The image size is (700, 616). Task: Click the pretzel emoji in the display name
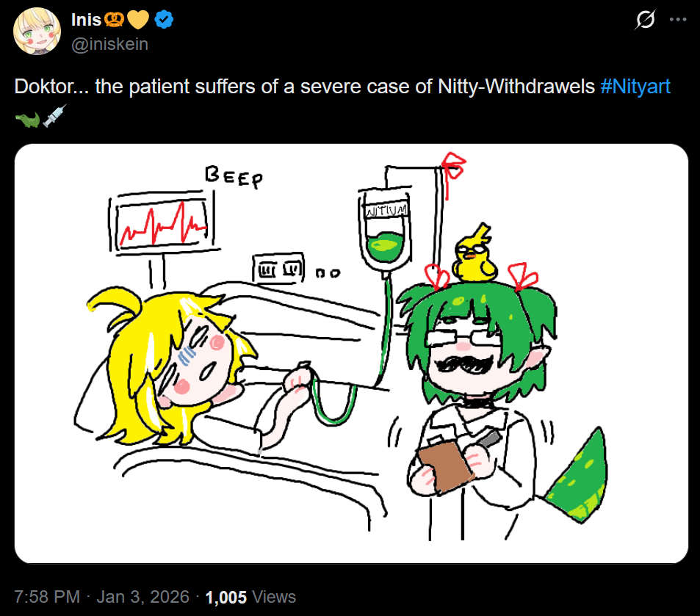[x=114, y=20]
